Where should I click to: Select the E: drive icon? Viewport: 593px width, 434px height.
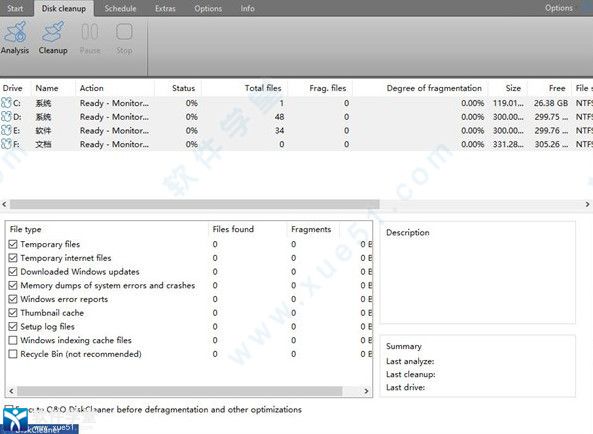(6, 130)
